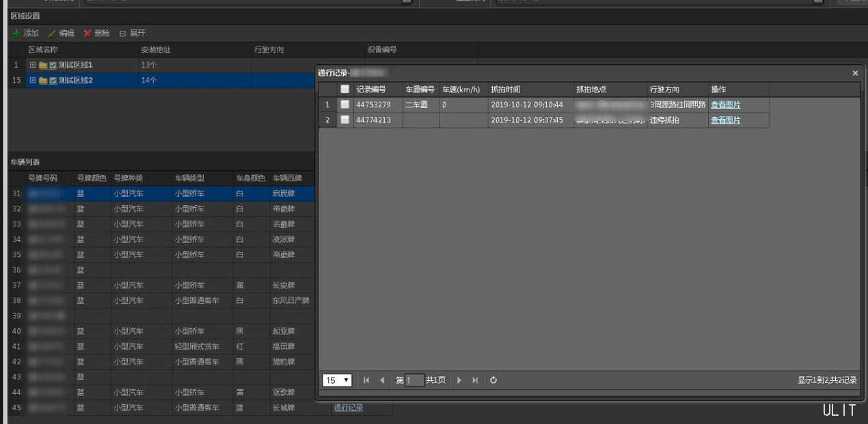Open the page size dropdown showing 15
This screenshot has width=868, height=424.
337,380
